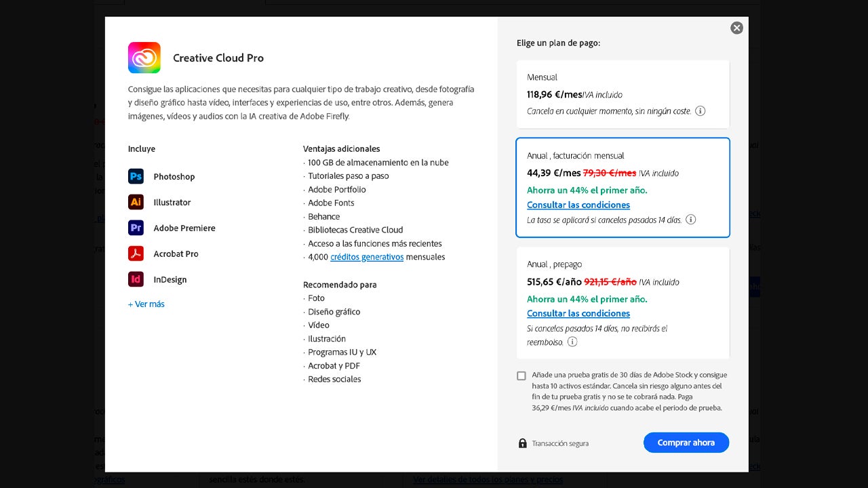Screen dimensions: 868x488
Task: Open Consultar las condiciones in prepaid annual plan
Action: pos(578,313)
